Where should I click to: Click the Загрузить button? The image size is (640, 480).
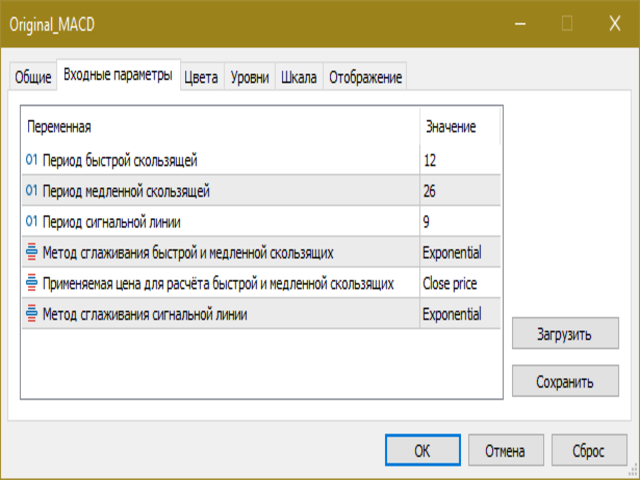pos(565,333)
